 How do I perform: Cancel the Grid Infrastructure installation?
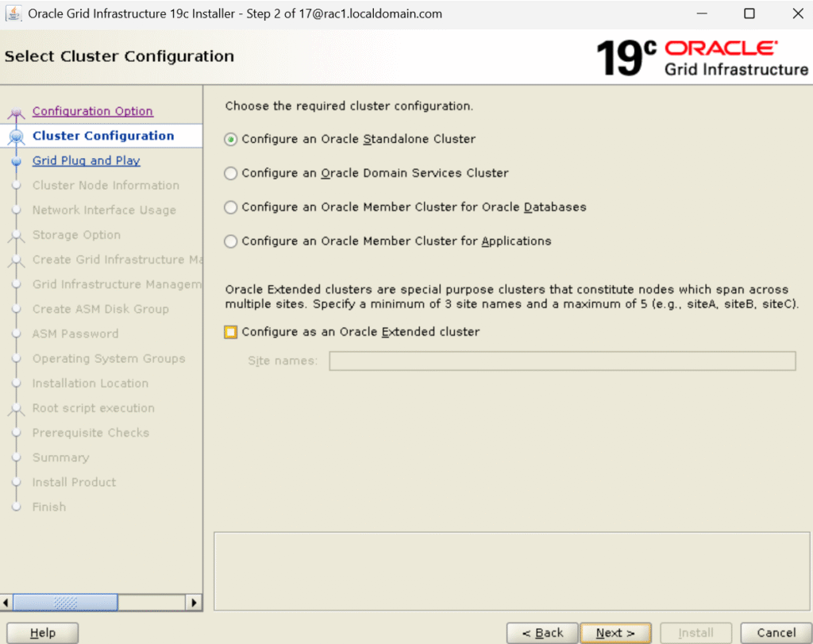(x=776, y=633)
